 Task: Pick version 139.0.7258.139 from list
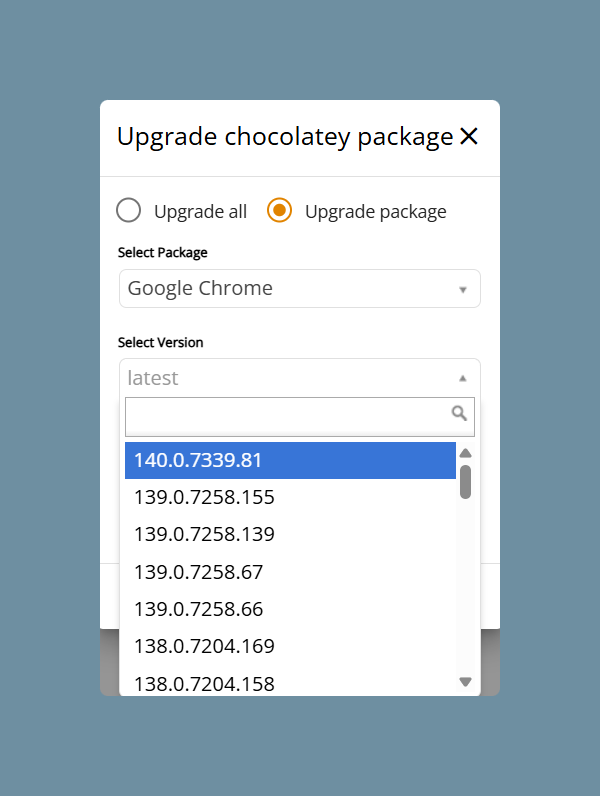pyautogui.click(x=290, y=534)
